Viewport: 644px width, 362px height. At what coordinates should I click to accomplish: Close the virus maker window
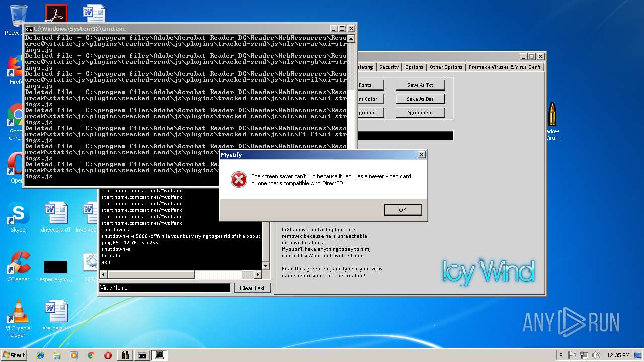541,57
